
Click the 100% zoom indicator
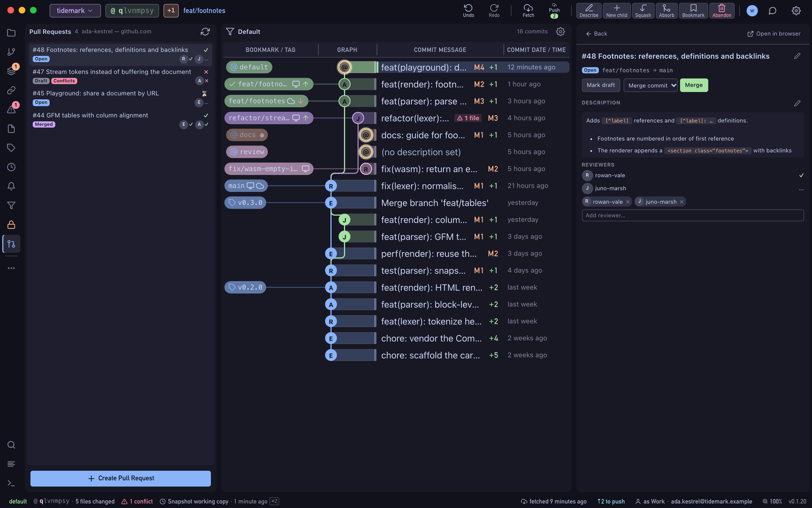pos(773,501)
